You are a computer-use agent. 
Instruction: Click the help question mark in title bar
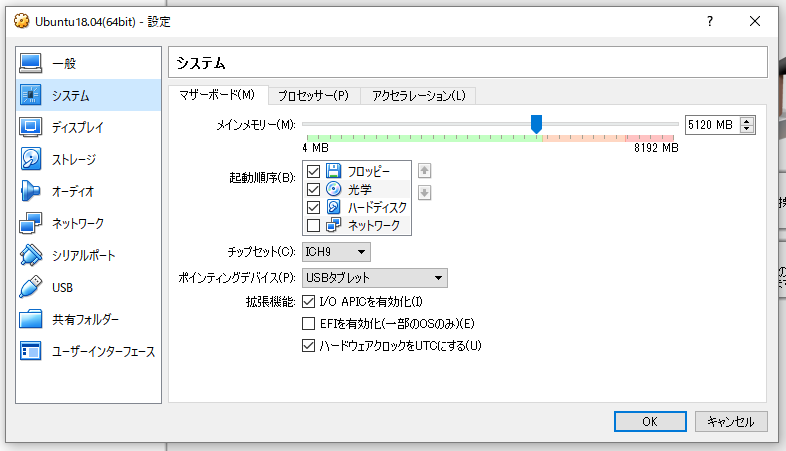pos(710,21)
